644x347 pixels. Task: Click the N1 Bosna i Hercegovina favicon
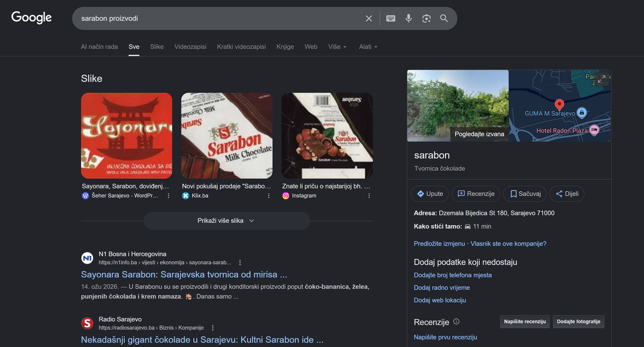[x=88, y=258]
